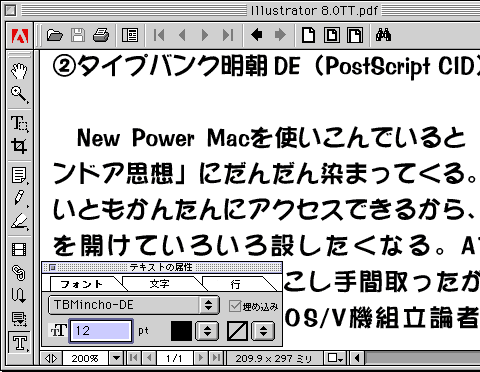
Task: Select the Hand tool
Action: coord(19,71)
